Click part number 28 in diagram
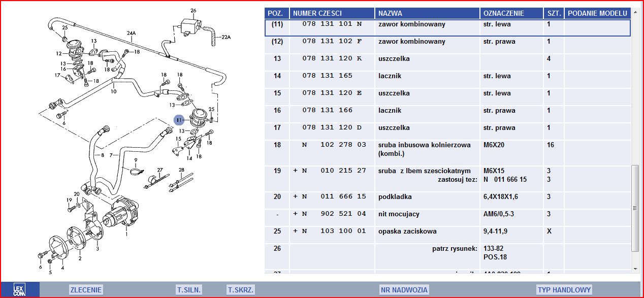 pyautogui.click(x=181, y=170)
